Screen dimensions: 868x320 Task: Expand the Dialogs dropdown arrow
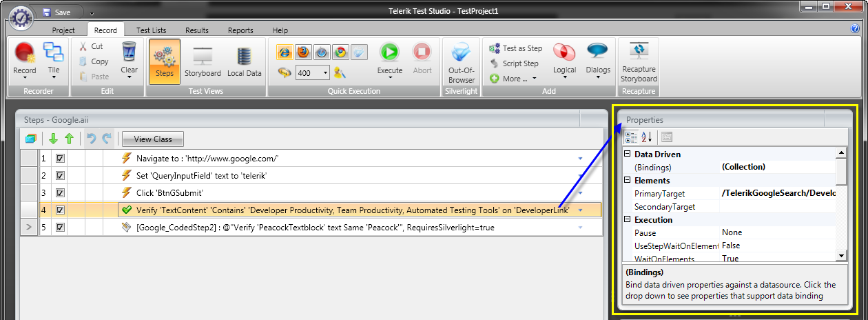tap(598, 78)
